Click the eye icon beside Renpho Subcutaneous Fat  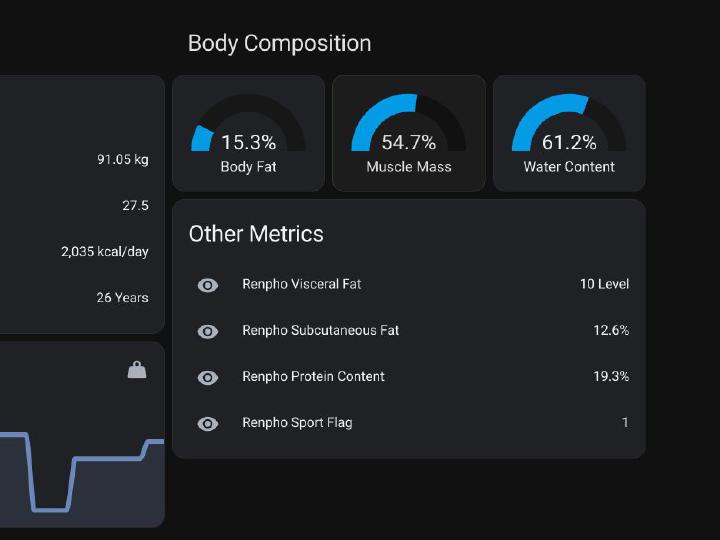coord(208,331)
